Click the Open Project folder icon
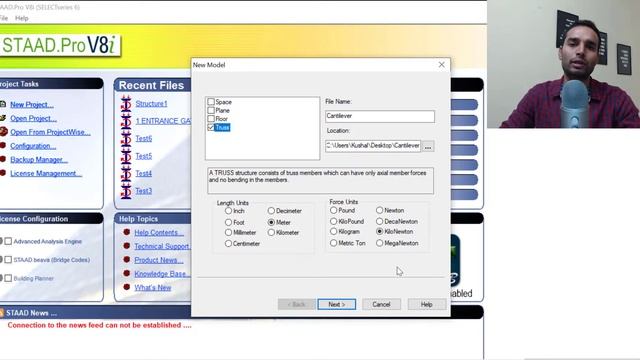 click(x=2, y=118)
